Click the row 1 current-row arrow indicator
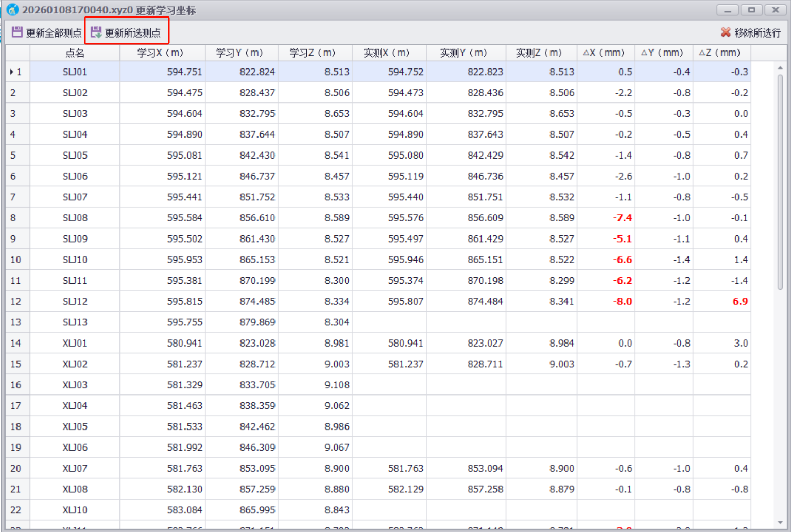Screen dimensions: 791x532 coord(11,72)
